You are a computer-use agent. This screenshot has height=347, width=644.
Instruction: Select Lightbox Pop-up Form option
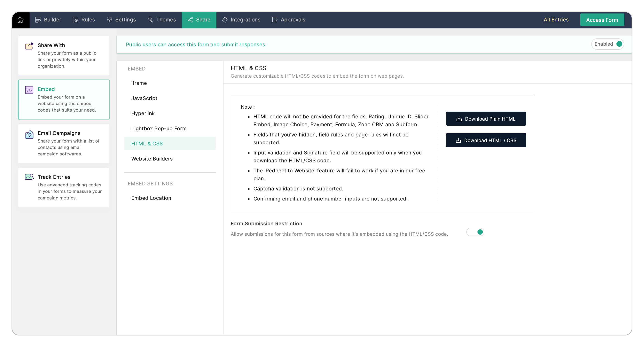tap(159, 129)
